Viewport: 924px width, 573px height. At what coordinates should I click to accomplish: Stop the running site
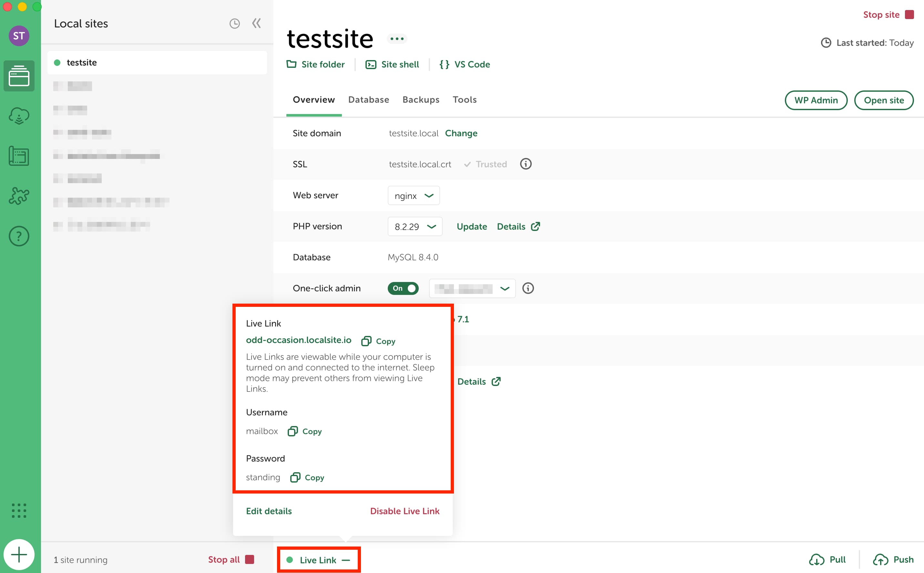coord(888,15)
